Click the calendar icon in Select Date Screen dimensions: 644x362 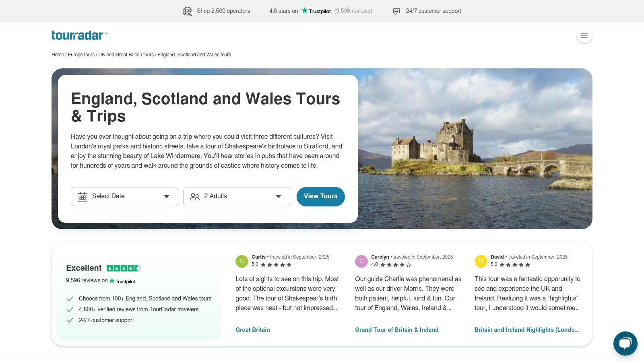coord(83,197)
